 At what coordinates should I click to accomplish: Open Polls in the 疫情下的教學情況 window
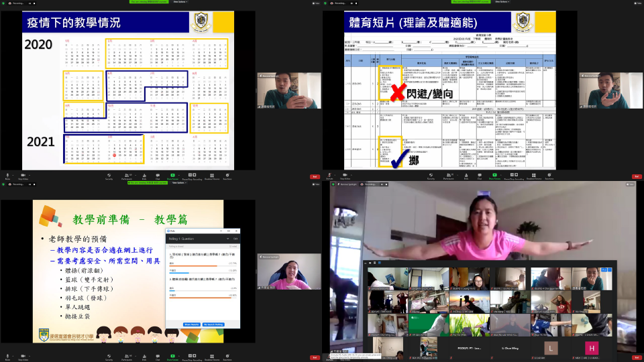click(x=144, y=176)
